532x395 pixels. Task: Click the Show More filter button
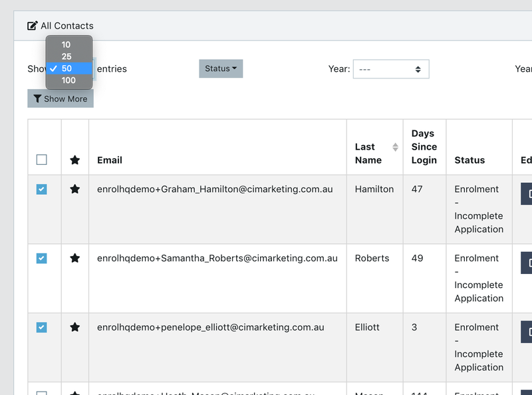coord(61,98)
